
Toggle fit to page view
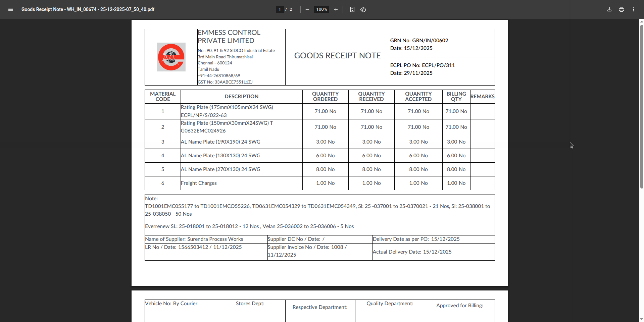tap(352, 9)
